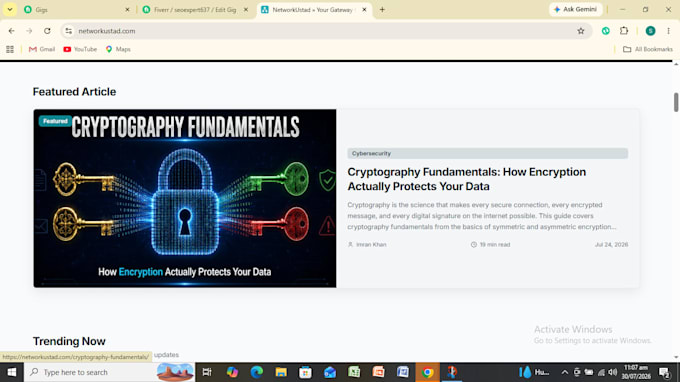Click the Ask Gemini button
Screen dimensions: 680x382
click(575, 10)
